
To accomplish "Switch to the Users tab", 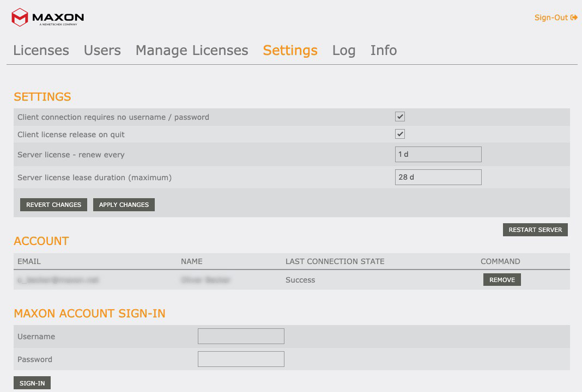I will tap(102, 51).
